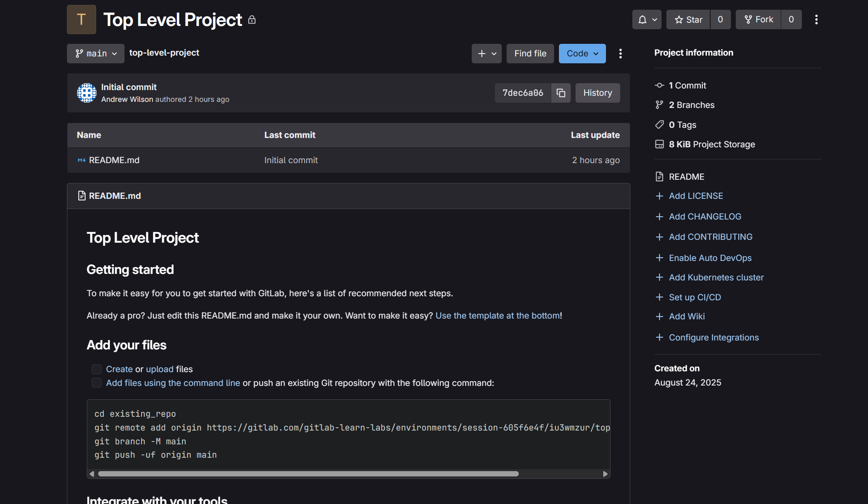The height and width of the screenshot is (504, 868).
Task: Open 'Use the template at the bottom' link
Action: 497,316
